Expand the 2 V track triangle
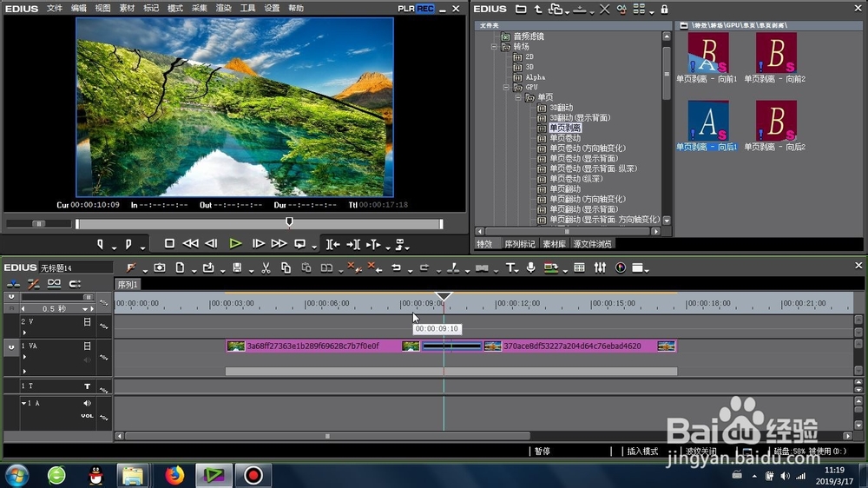The width and height of the screenshot is (868, 488). pos(24,333)
